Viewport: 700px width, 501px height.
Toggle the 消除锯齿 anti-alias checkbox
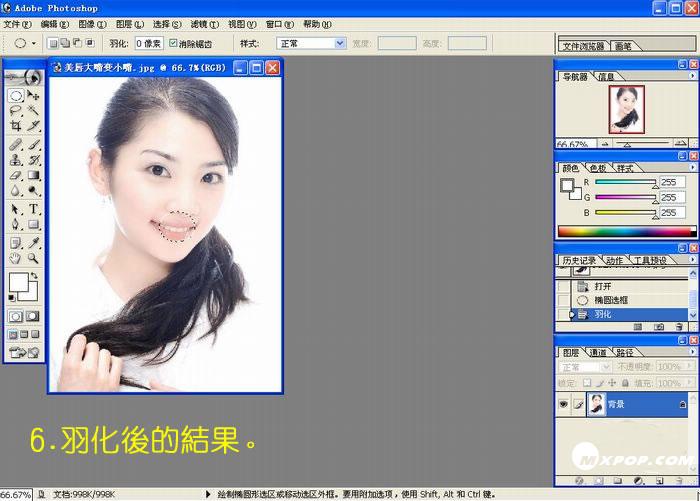[173, 43]
